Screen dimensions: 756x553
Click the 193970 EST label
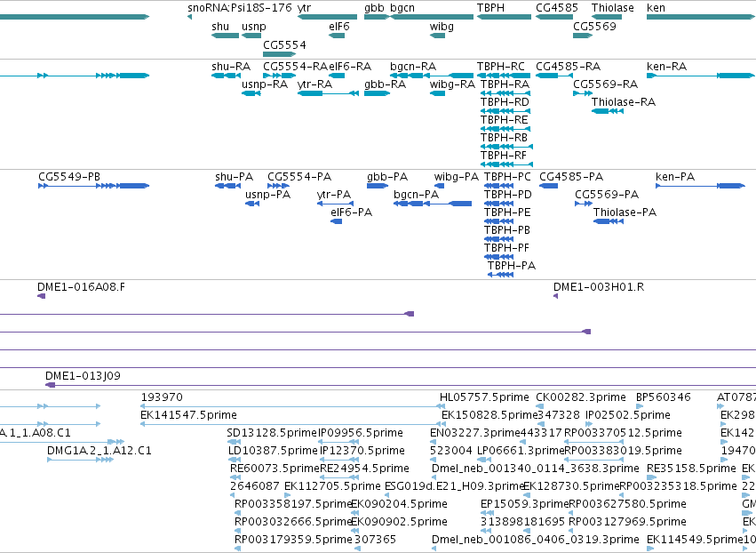click(162, 397)
